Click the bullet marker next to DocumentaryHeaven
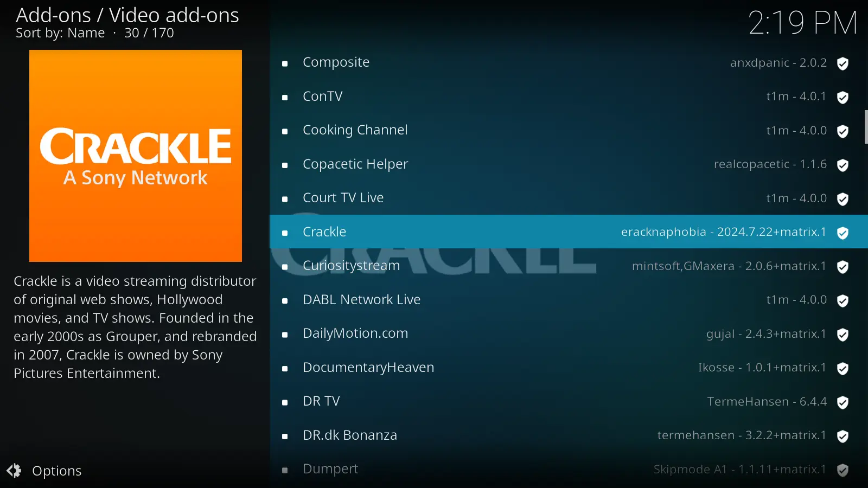The width and height of the screenshot is (868, 488). click(x=285, y=369)
